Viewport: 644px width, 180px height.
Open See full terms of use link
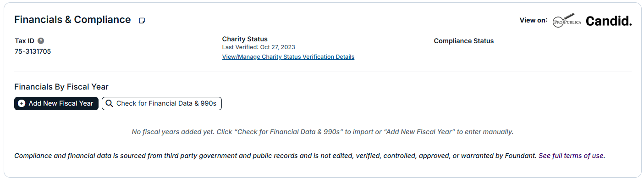click(x=572, y=156)
